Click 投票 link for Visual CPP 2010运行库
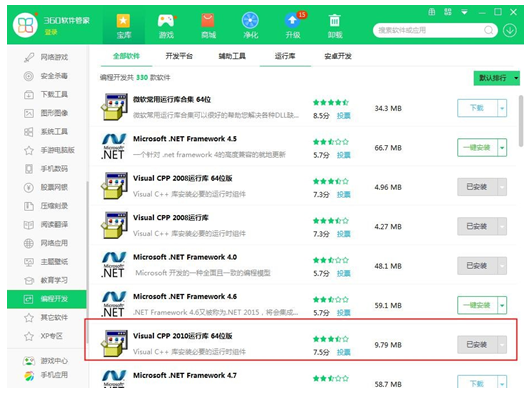The image size is (524, 397). (344, 352)
